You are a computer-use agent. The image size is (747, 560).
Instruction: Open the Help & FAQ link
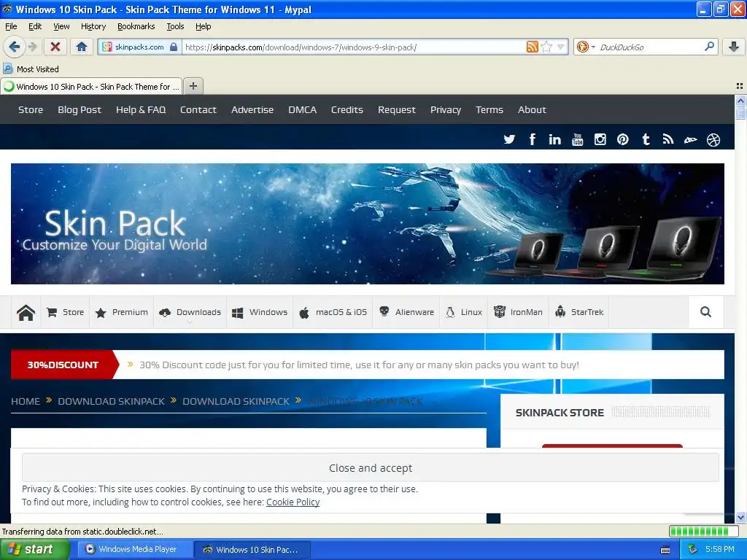[x=141, y=109]
